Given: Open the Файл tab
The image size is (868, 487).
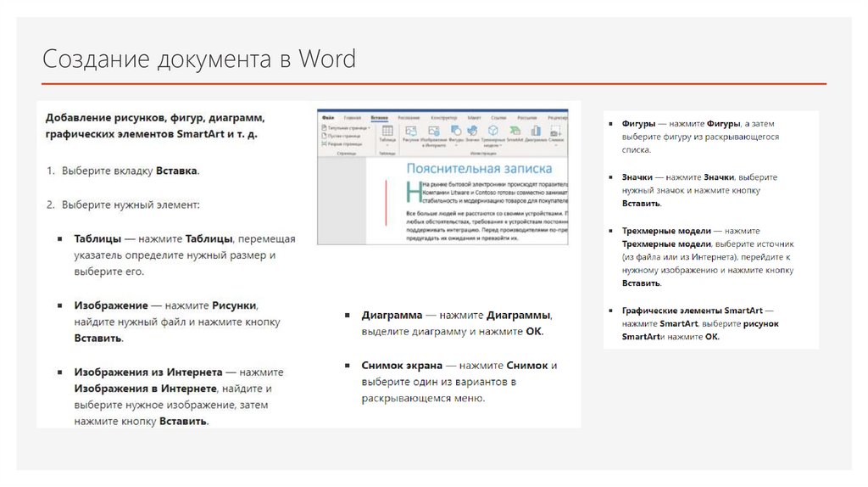Looking at the screenshot, I should click(328, 117).
